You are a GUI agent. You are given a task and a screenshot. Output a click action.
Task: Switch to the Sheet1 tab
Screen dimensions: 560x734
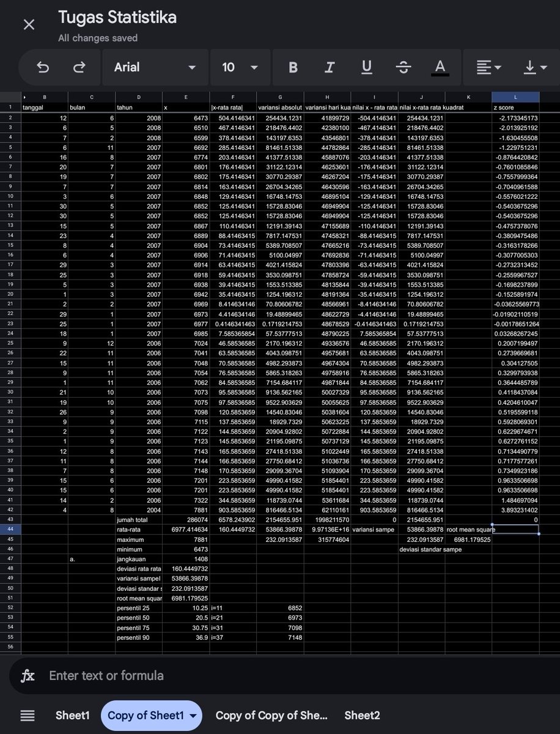[x=73, y=715]
